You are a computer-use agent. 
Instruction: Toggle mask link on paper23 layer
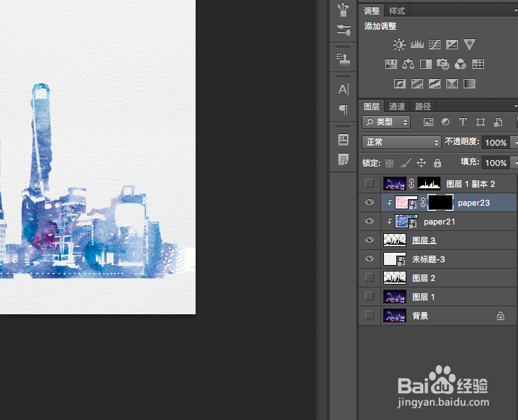tap(423, 202)
